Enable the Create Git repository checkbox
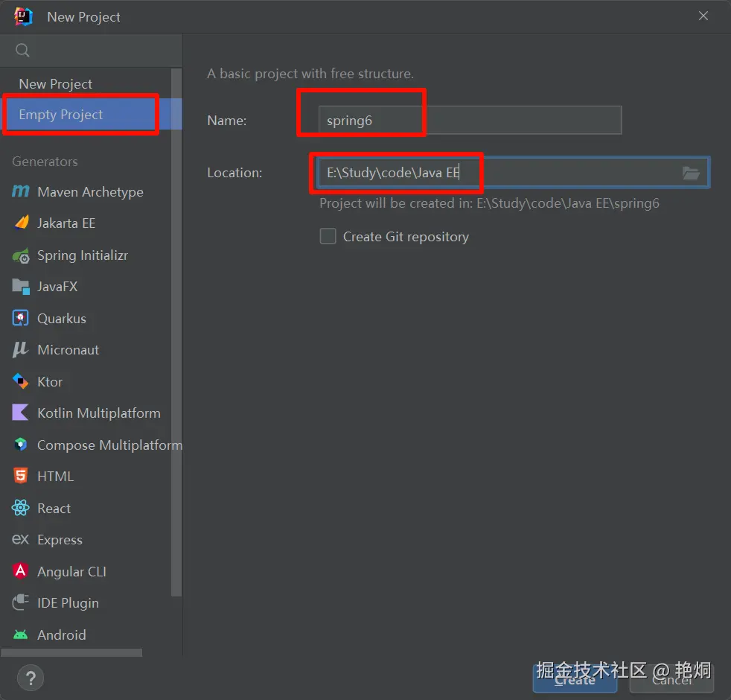731x700 pixels. pos(328,236)
